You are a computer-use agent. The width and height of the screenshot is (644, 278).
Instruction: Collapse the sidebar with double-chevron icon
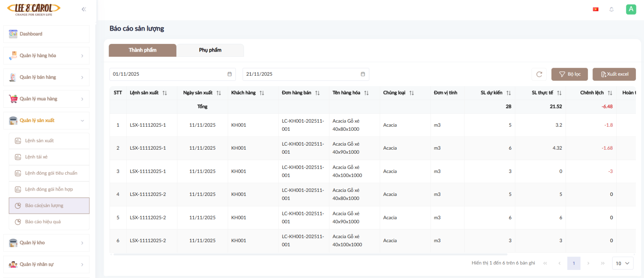coord(84,9)
